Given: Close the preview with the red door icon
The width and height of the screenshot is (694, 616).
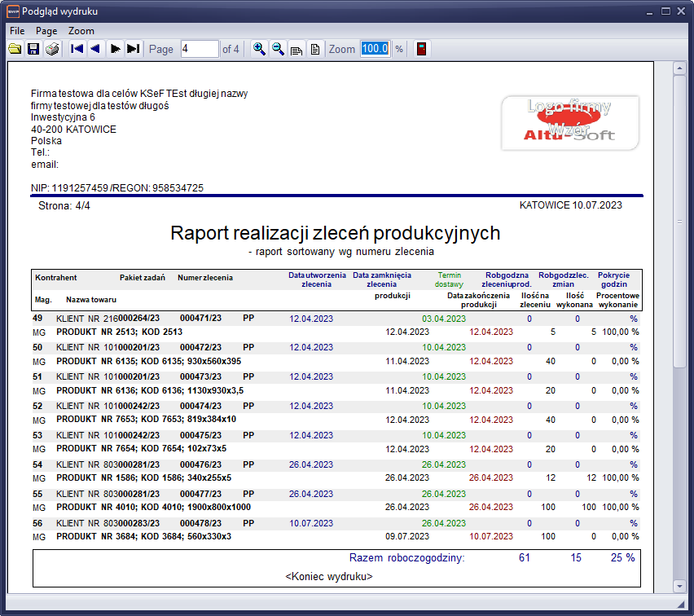Looking at the screenshot, I should tap(421, 49).
